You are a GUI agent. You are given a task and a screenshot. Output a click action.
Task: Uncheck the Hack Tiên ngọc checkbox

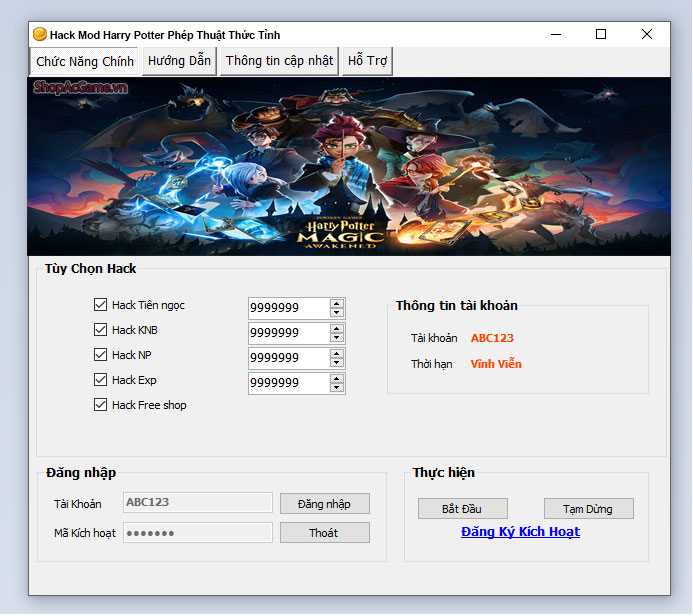[x=100, y=304]
